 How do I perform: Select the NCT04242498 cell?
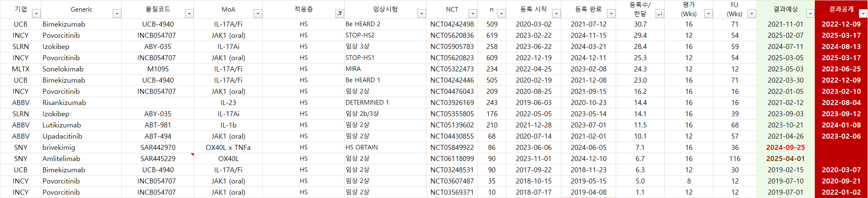pos(452,24)
